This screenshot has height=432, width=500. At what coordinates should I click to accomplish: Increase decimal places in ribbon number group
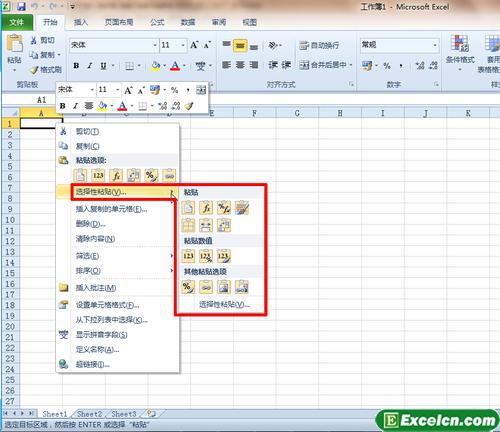(420, 66)
